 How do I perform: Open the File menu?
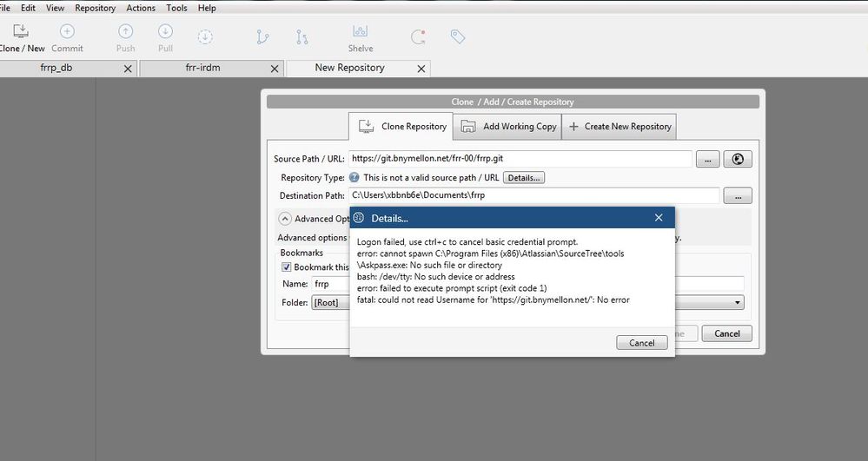4,8
